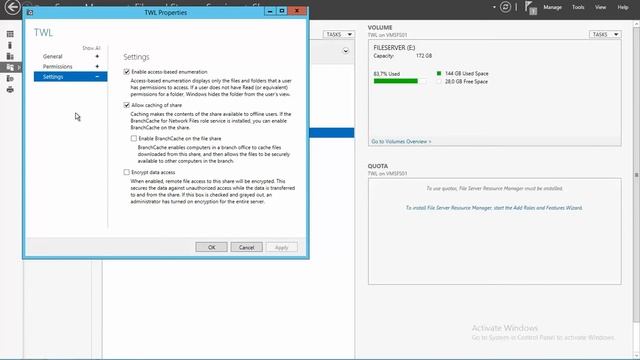Expand the circular chevron in the Shares panel

tap(346, 51)
